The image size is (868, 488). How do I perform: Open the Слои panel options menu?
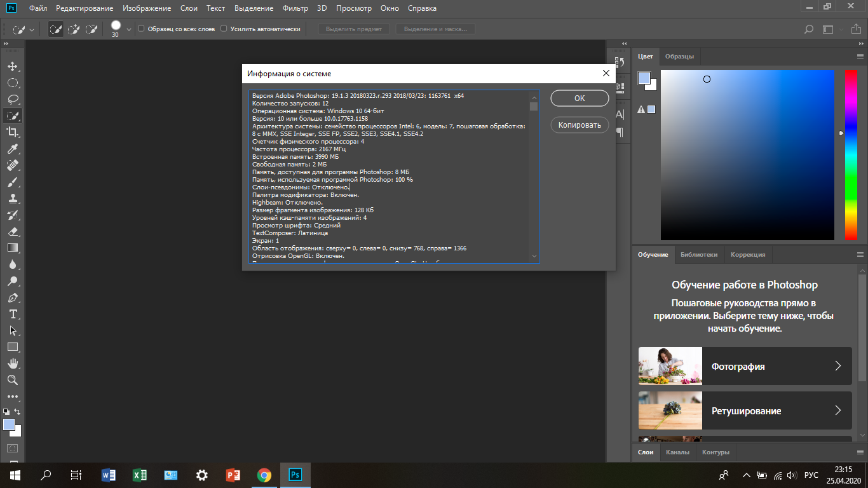860,452
